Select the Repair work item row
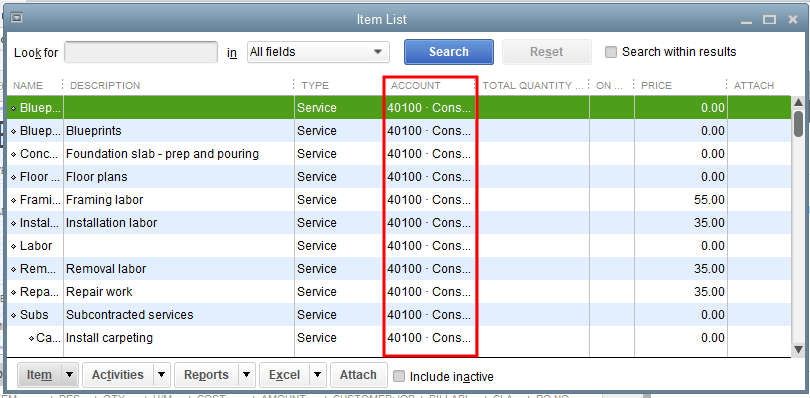 point(399,292)
